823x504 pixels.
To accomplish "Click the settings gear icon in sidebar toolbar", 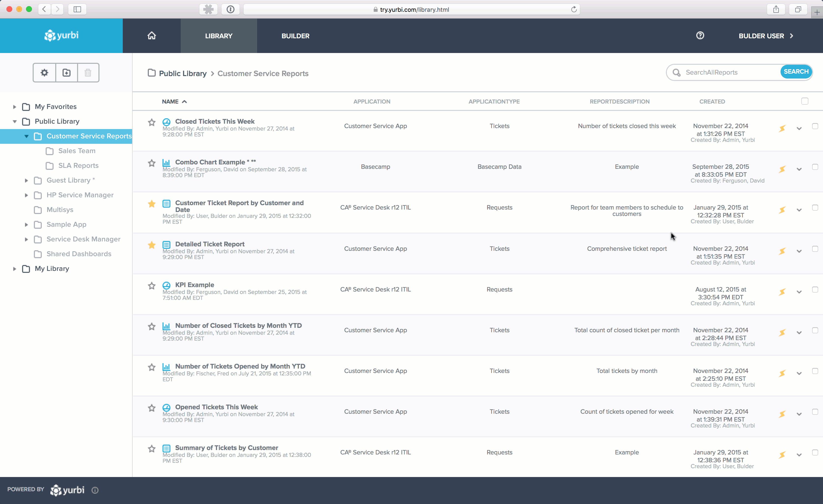I will click(x=44, y=73).
